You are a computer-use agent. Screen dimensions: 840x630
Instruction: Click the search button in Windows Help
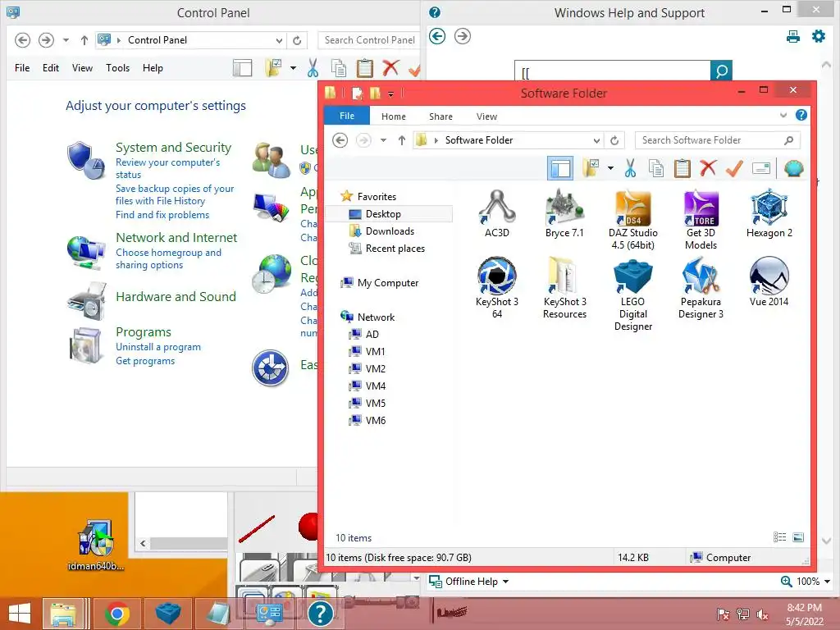(721, 71)
